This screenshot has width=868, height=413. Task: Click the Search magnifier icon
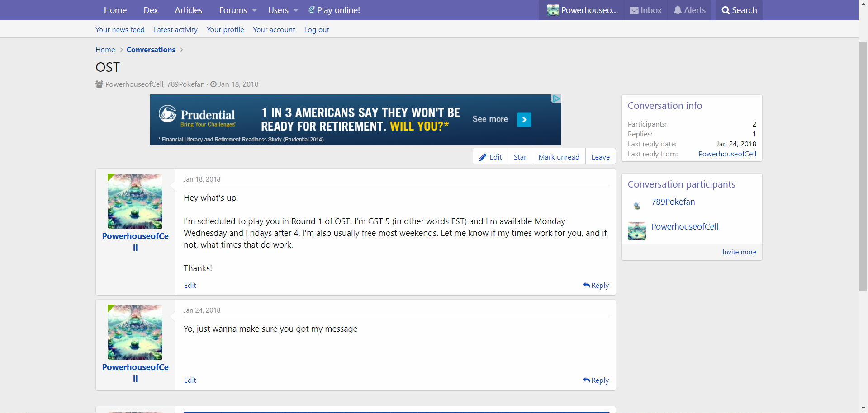tap(726, 10)
